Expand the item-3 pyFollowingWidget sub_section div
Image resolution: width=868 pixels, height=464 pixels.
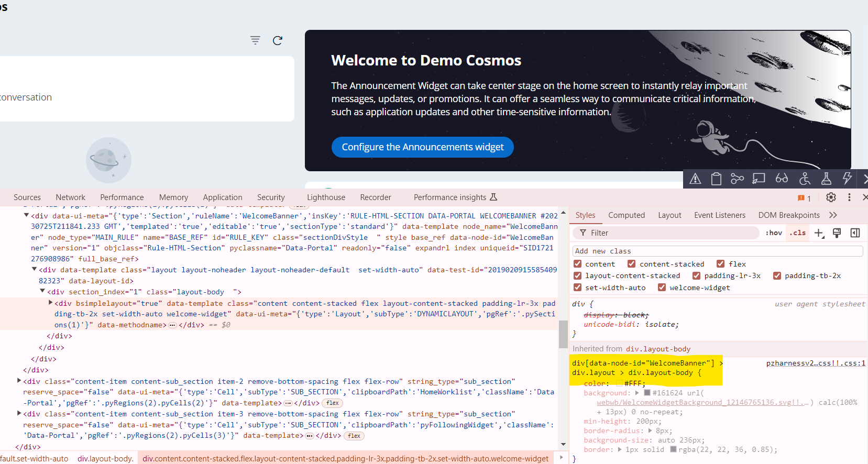[19, 413]
